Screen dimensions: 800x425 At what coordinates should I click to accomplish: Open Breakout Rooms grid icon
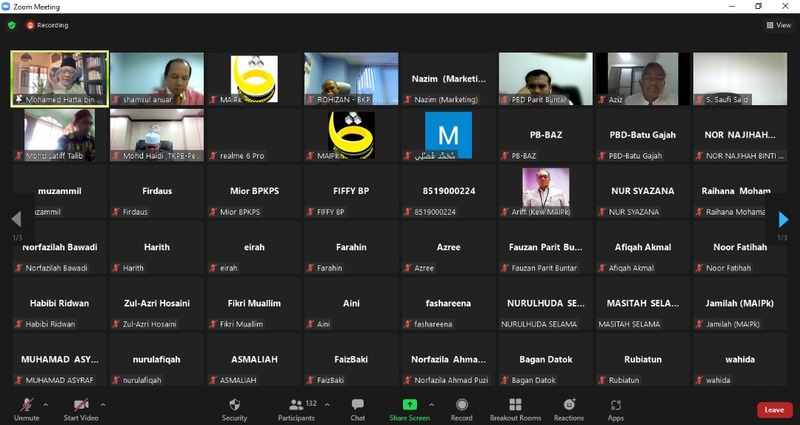(x=515, y=405)
